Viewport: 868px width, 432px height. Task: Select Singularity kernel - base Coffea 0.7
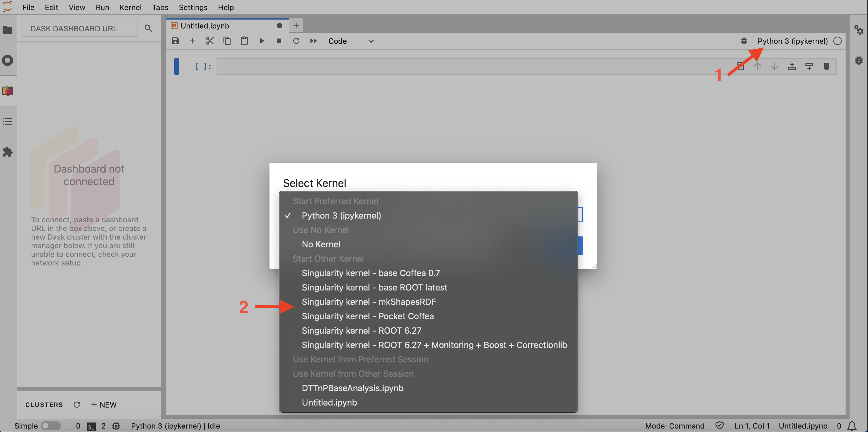[428, 273]
